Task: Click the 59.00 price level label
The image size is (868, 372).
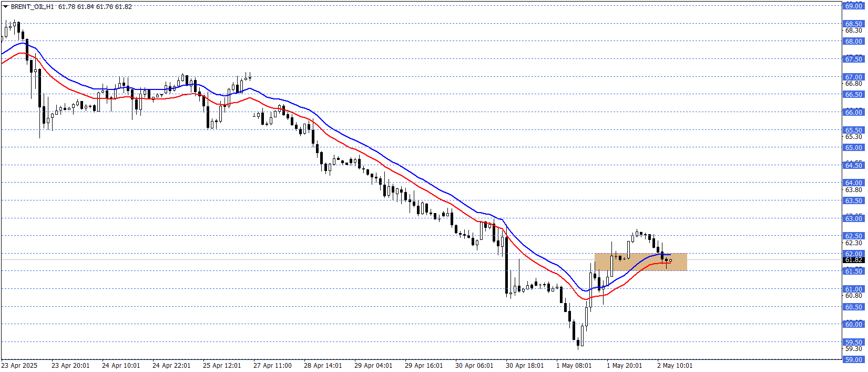Action: (x=854, y=359)
